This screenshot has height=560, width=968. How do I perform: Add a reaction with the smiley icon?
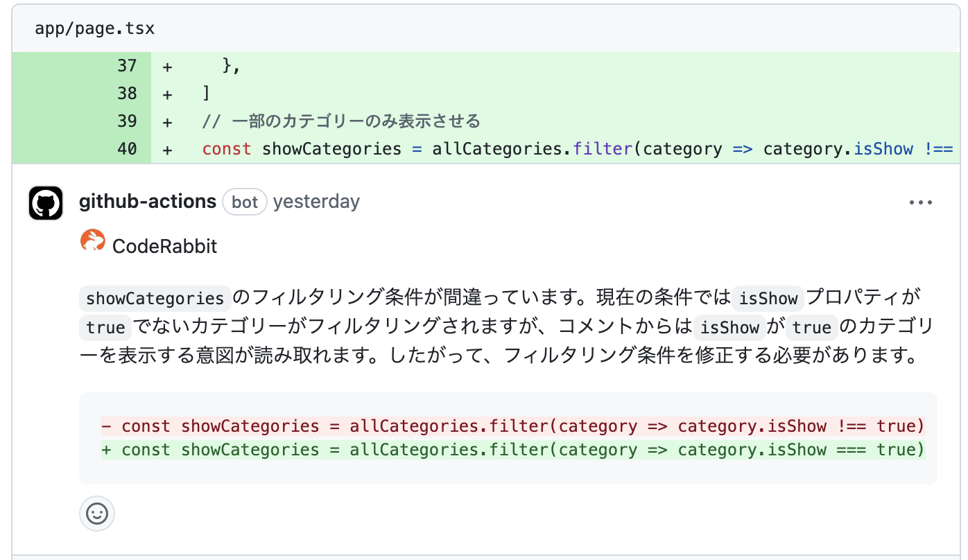click(x=96, y=514)
